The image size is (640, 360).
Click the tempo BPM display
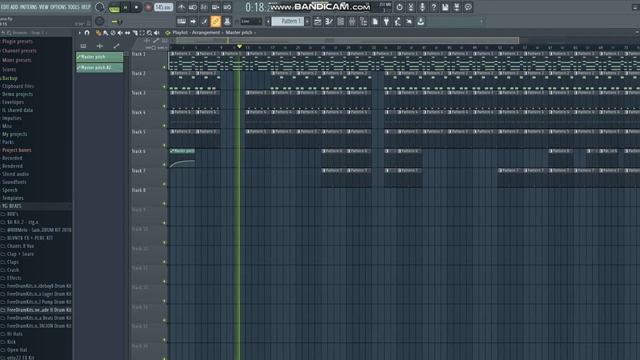[x=163, y=7]
